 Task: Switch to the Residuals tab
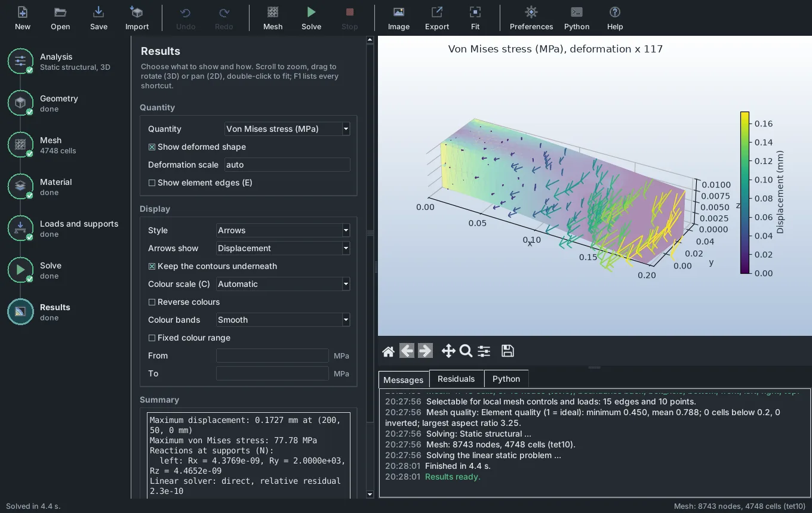pos(456,379)
